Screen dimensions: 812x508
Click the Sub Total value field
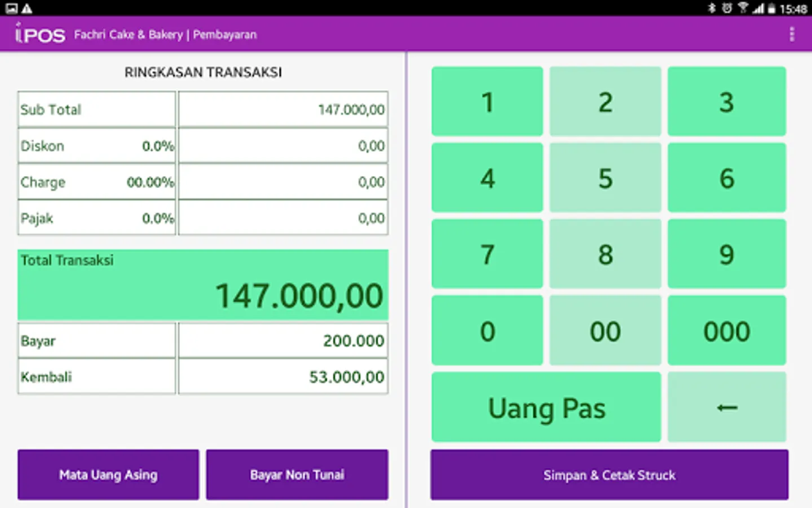pos(282,109)
